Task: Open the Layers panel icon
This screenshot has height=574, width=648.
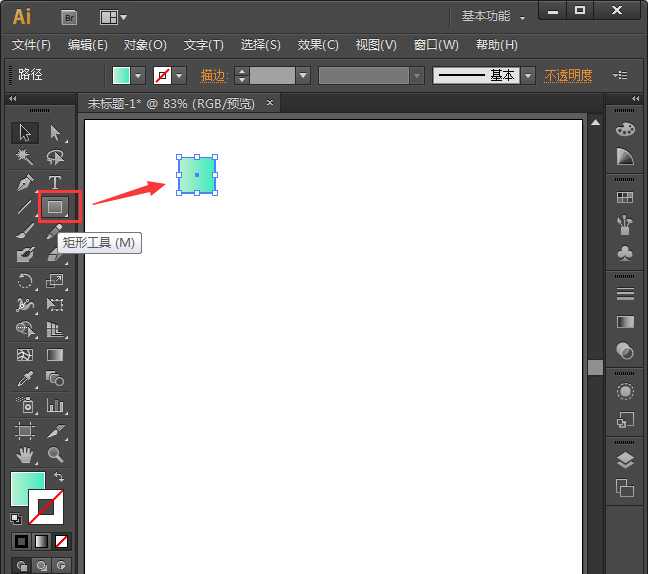Action: [625, 460]
